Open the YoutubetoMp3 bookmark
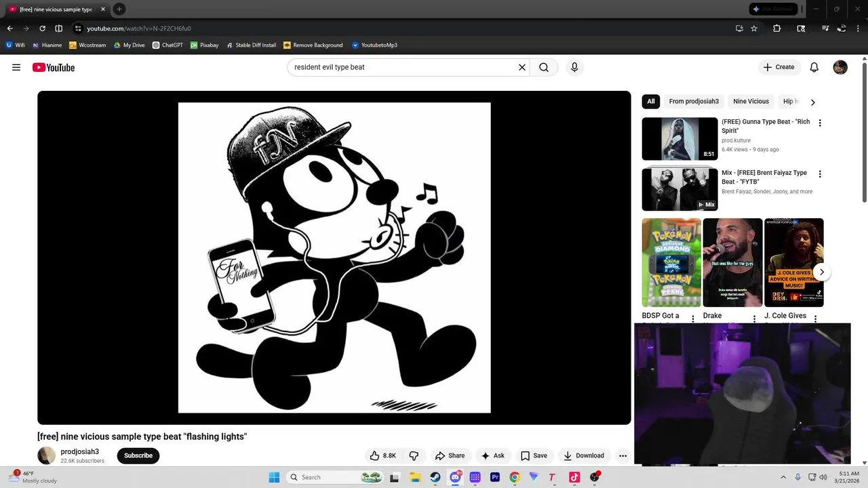Viewport: 868px width, 488px height. coord(374,45)
